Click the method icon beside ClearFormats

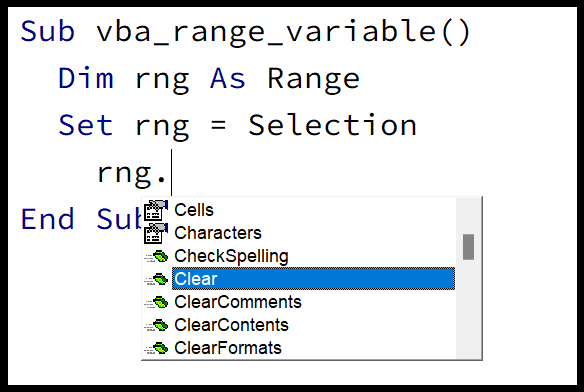156,348
